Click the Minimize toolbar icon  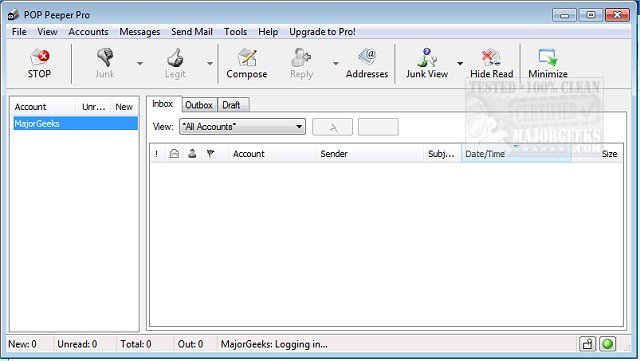point(548,63)
